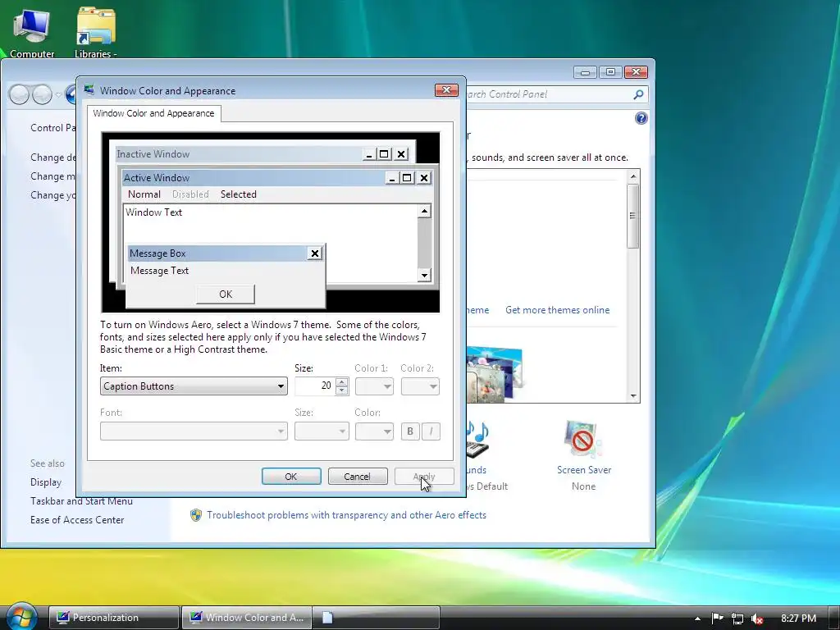The height and width of the screenshot is (630, 840).
Task: Click Selected menu item in preview
Action: 239,194
